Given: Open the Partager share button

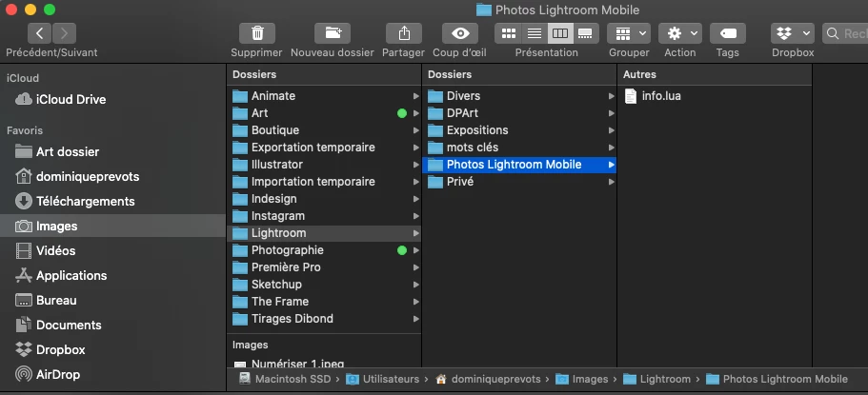Looking at the screenshot, I should click(404, 33).
